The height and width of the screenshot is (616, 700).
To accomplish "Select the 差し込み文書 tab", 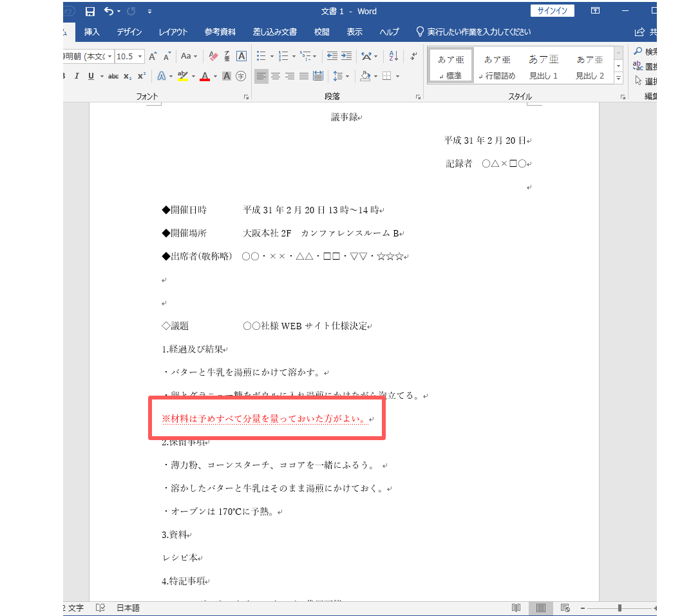I will point(274,32).
